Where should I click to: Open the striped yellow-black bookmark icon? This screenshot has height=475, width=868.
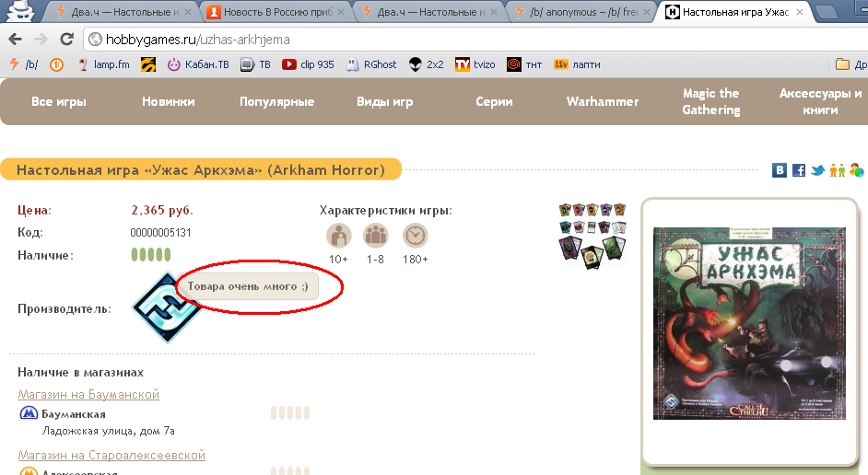(x=148, y=64)
